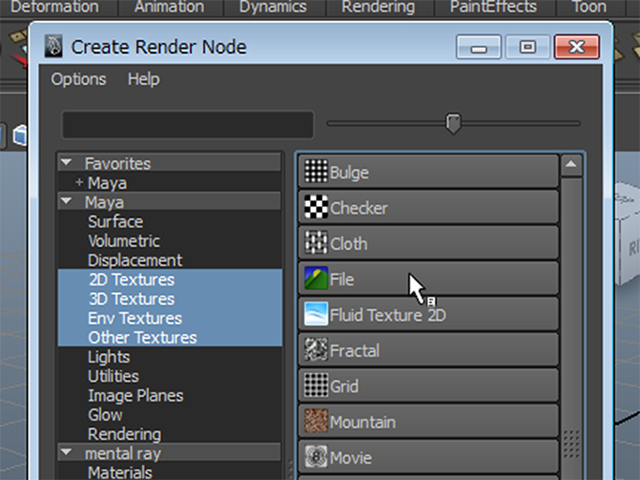Click the Fractal texture icon

coord(316,349)
